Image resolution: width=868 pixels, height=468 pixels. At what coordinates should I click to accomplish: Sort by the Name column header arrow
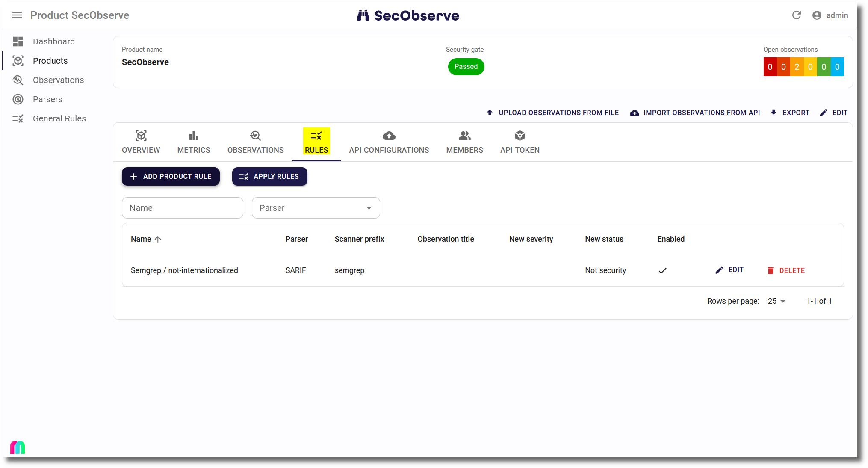[x=158, y=239]
